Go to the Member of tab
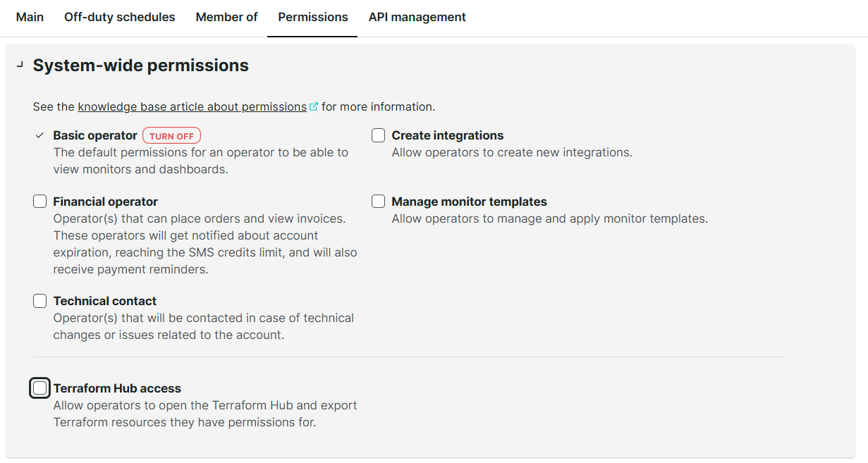This screenshot has height=463, width=868. click(x=226, y=17)
